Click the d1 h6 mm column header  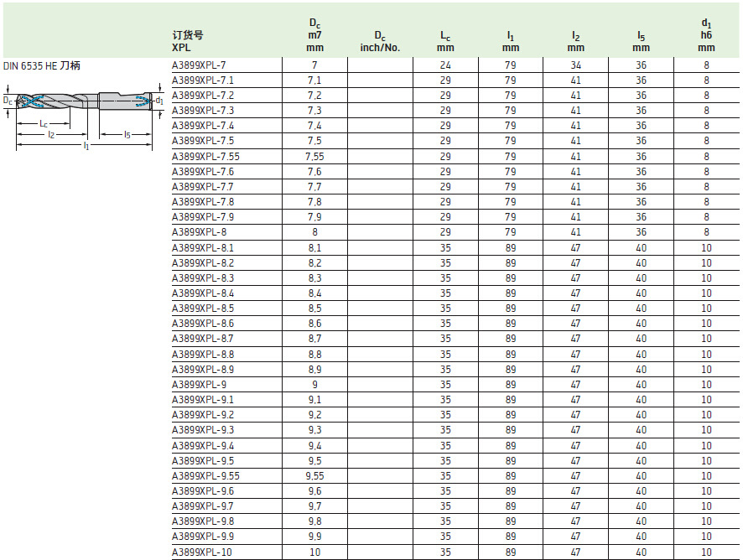pos(706,35)
